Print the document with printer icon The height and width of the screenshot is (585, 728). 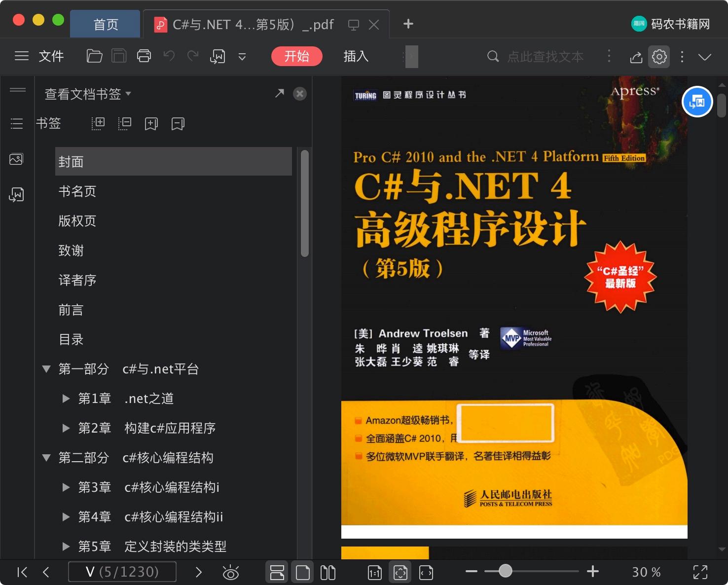pos(144,56)
